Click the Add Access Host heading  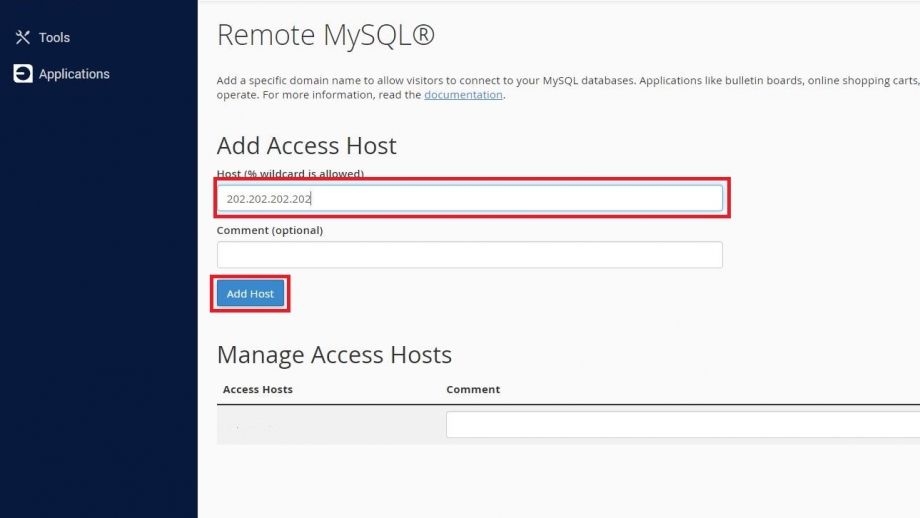(x=307, y=145)
